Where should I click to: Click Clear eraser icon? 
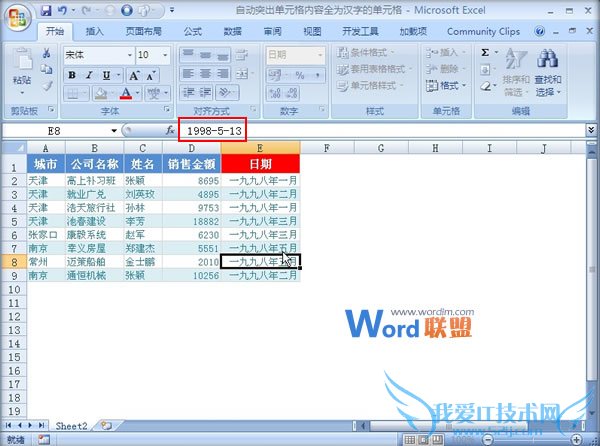[485, 86]
